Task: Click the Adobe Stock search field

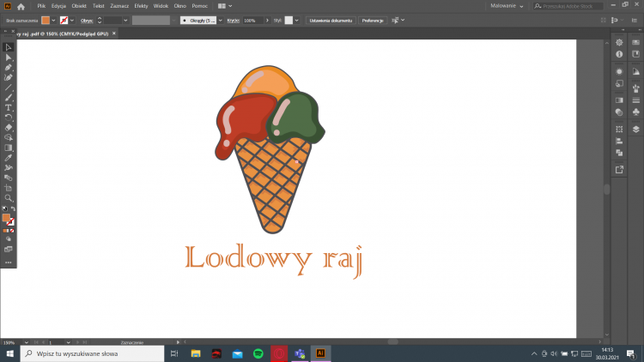Action: point(584,6)
